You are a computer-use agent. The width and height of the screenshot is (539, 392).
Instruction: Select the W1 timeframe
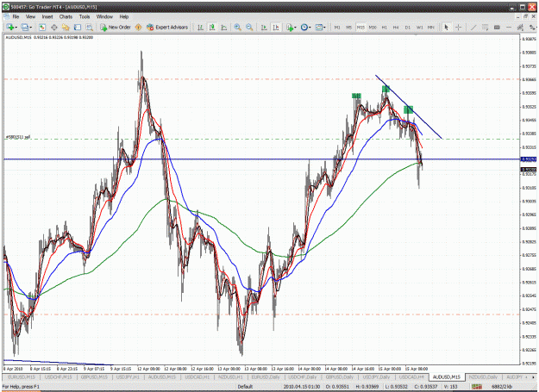point(419,27)
